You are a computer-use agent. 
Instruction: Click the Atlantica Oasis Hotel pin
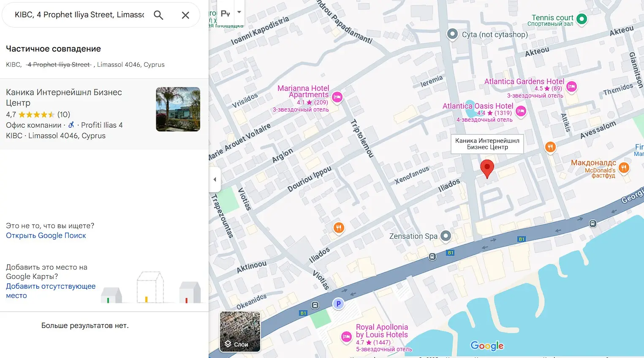pos(521,111)
